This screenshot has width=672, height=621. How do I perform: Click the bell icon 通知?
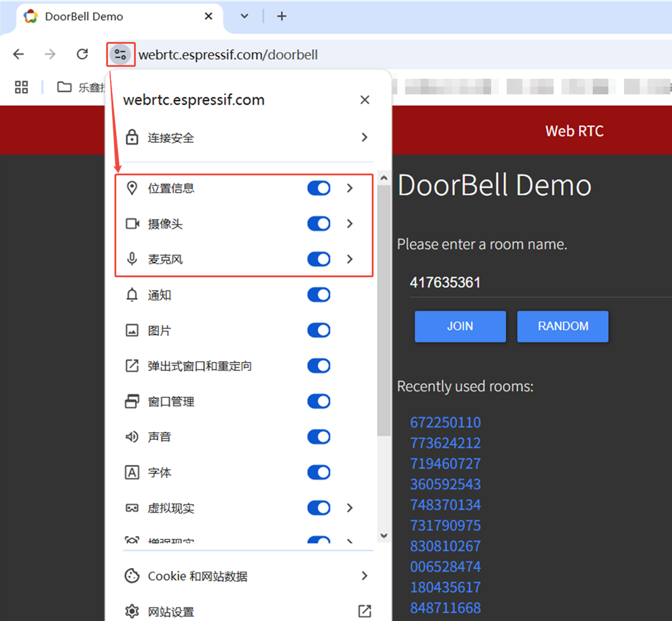coord(132,295)
